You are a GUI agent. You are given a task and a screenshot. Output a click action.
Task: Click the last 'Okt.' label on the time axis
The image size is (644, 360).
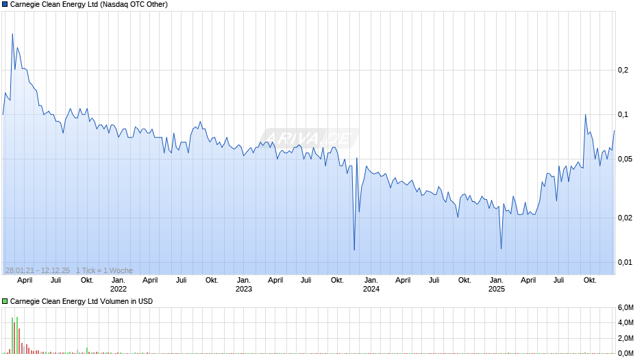click(590, 281)
